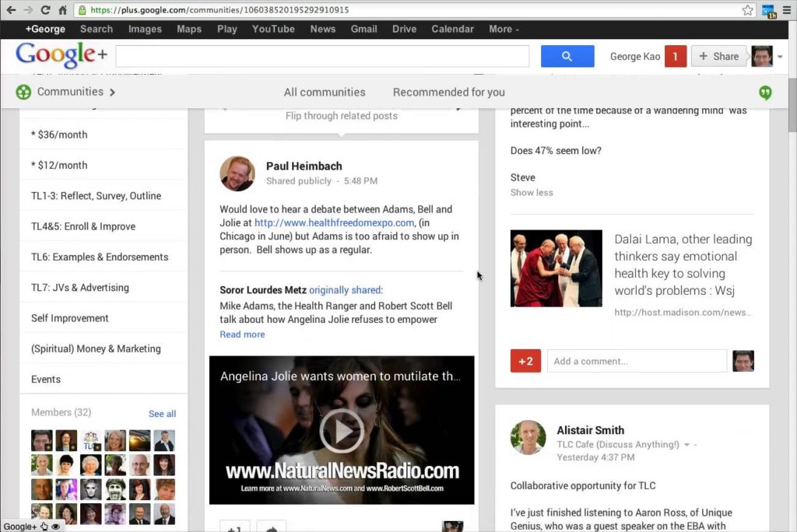Bookmark page with star icon

[x=747, y=10]
